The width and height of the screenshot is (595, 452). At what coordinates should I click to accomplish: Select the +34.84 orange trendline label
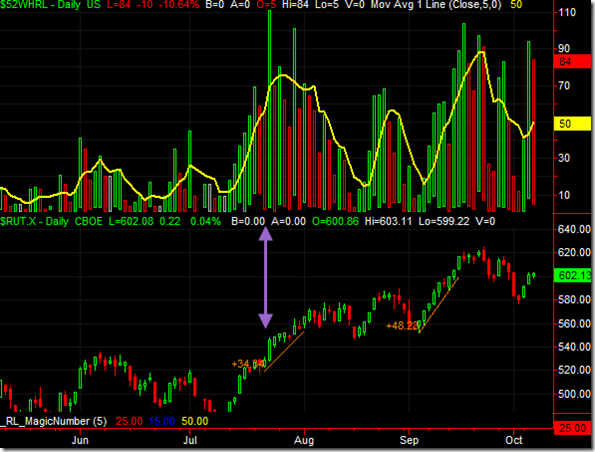coord(248,364)
